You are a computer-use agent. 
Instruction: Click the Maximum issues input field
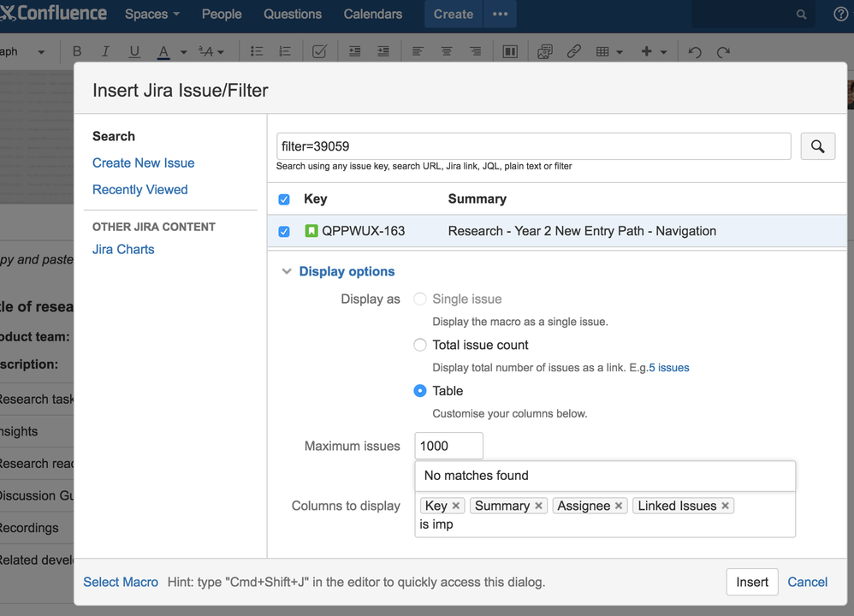click(448, 446)
